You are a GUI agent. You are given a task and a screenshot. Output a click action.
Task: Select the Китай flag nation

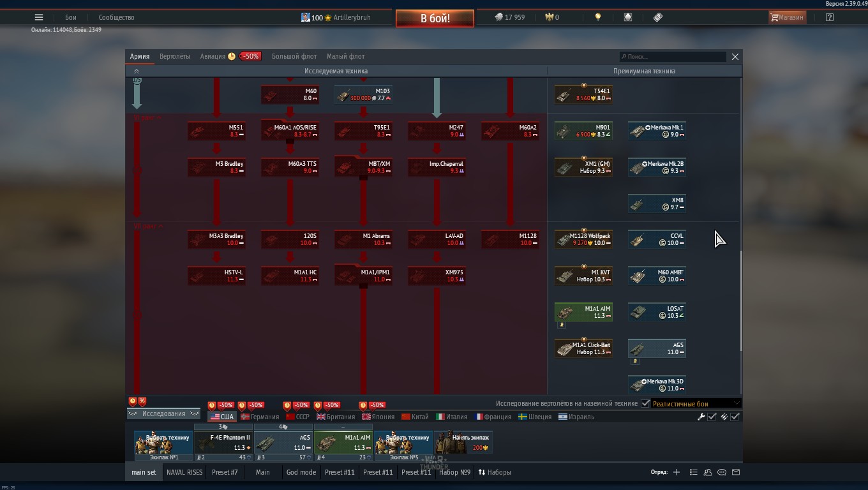pos(415,417)
